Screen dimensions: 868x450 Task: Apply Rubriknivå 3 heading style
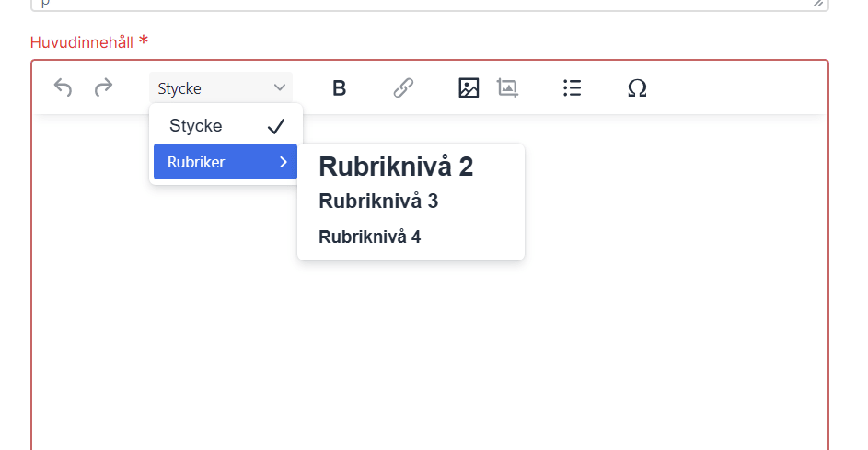(378, 202)
